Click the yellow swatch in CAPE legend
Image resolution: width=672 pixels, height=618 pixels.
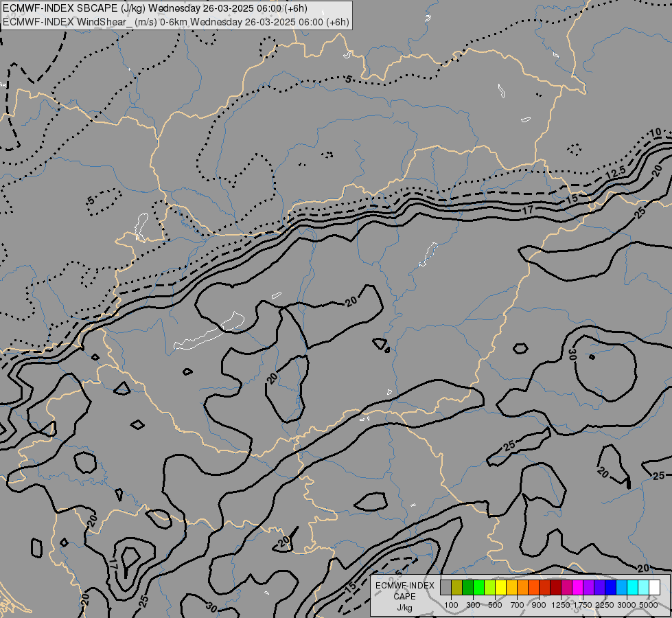point(501,587)
